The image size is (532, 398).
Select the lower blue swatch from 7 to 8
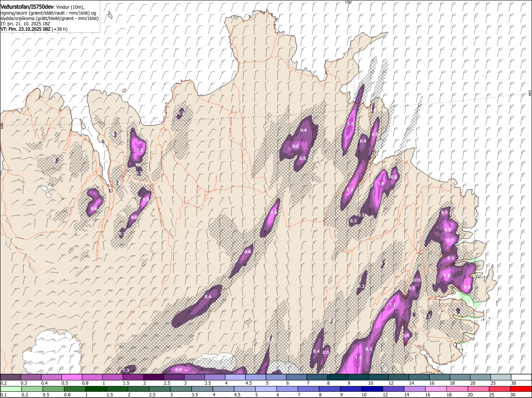[x=308, y=389]
